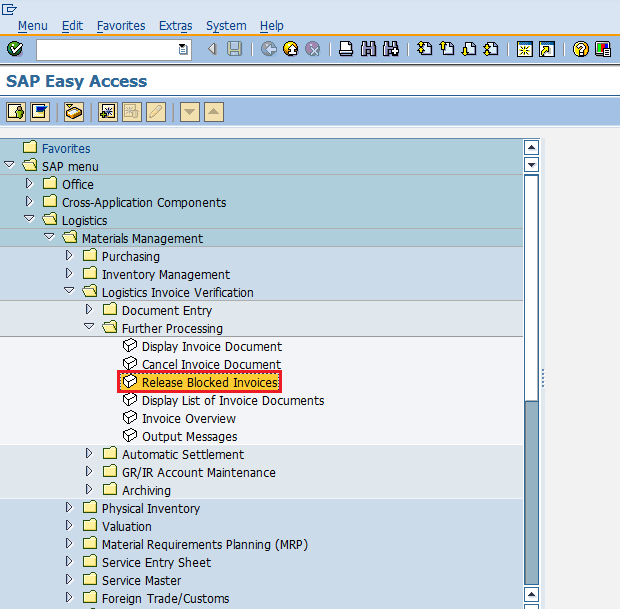Open the Help question mark icon
The width and height of the screenshot is (620, 609).
(x=580, y=49)
